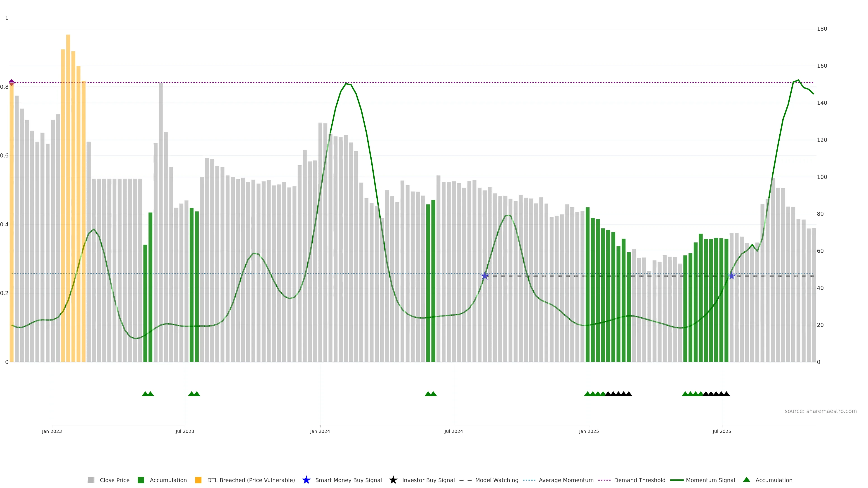Click the Demand Threshold legend label
The image size is (868, 488).
coord(639,480)
